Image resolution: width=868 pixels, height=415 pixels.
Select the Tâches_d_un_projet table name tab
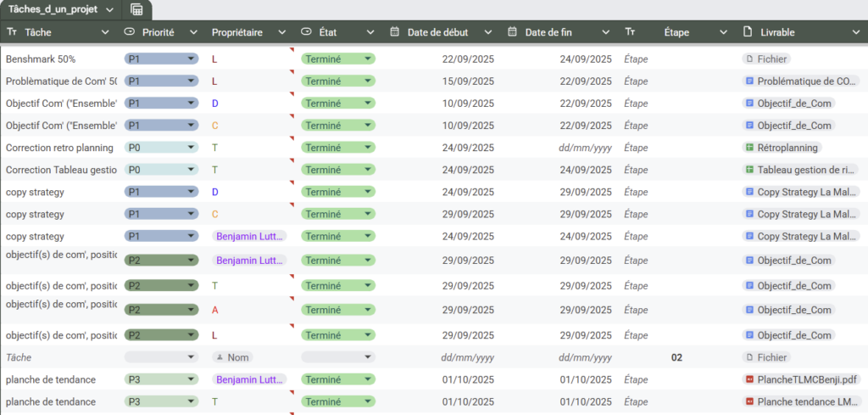click(x=52, y=9)
